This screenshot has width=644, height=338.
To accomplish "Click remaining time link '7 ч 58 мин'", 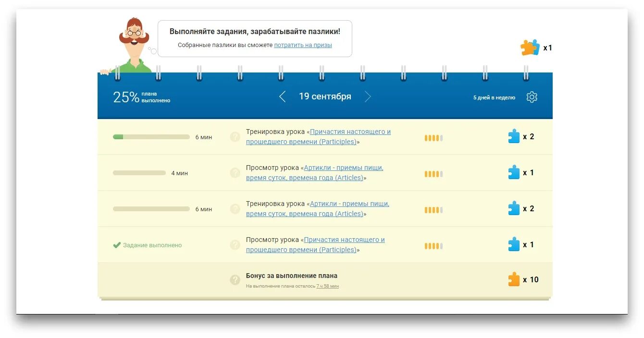I will click(327, 286).
